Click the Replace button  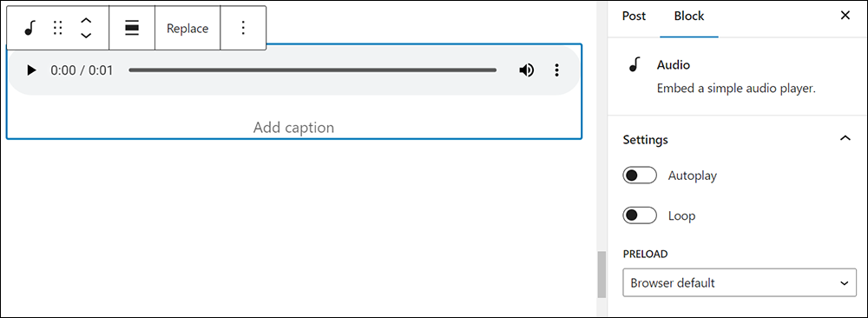187,29
